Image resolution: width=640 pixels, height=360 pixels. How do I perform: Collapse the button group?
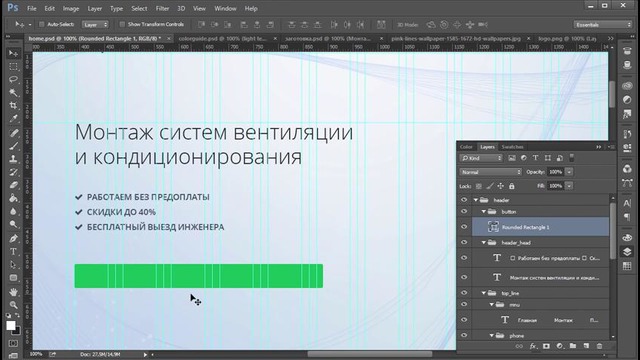pos(484,211)
